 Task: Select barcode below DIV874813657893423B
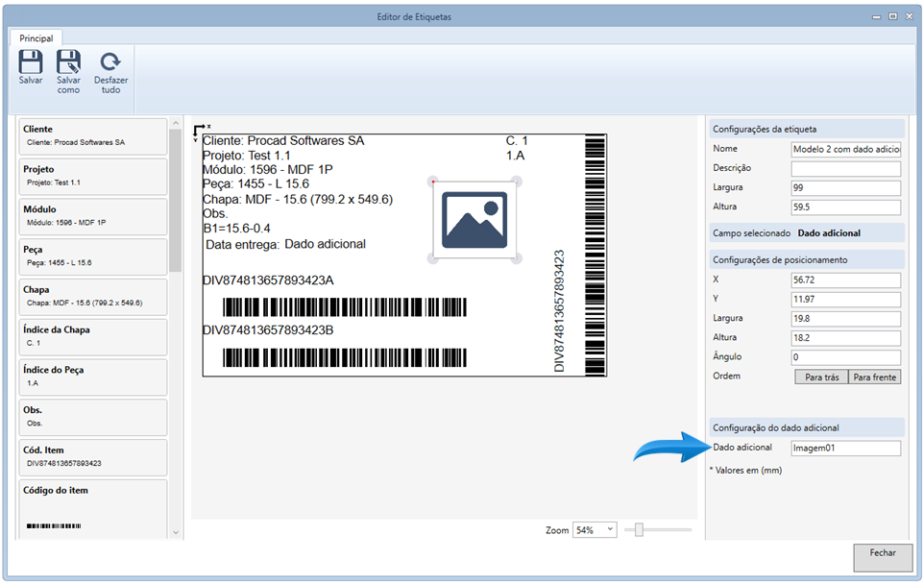click(345, 357)
